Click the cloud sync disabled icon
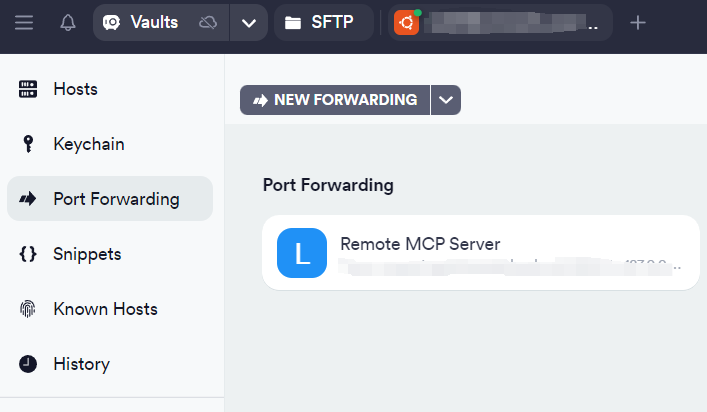The height and width of the screenshot is (412, 707). pyautogui.click(x=208, y=23)
